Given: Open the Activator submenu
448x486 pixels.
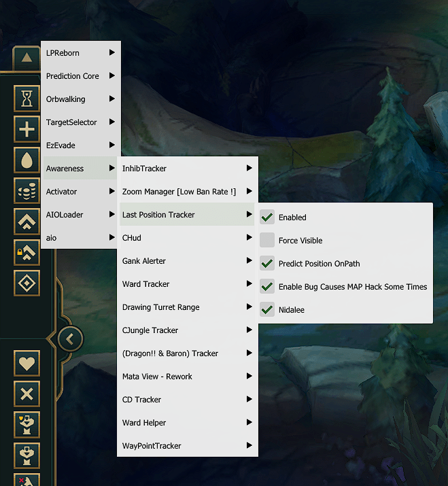Looking at the screenshot, I should pos(80,191).
